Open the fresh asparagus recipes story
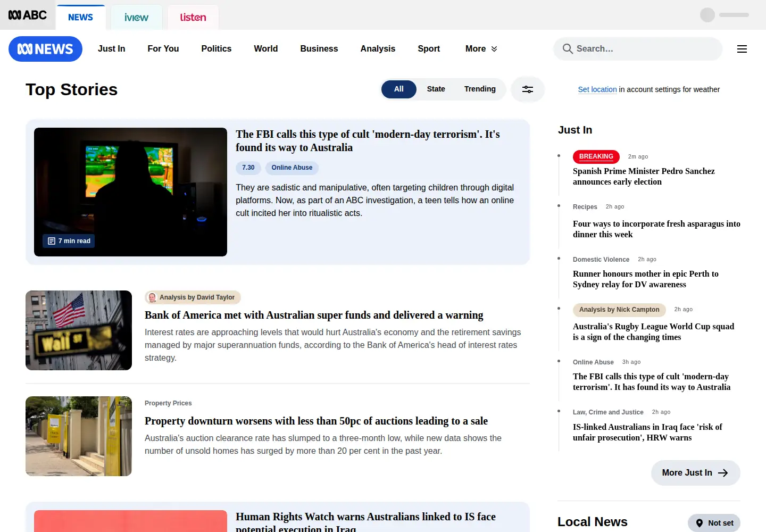 [656, 229]
